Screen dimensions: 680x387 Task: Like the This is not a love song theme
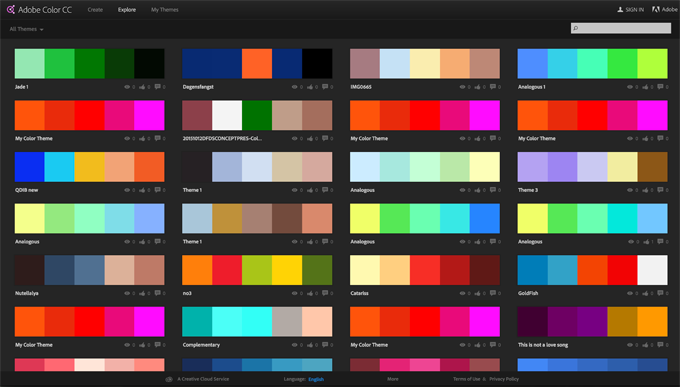pyautogui.click(x=645, y=345)
